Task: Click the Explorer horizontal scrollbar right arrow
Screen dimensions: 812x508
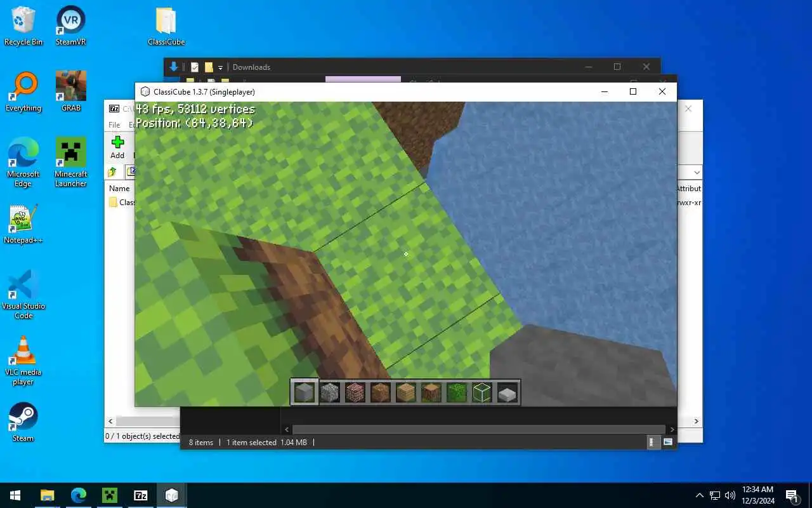Action: (672, 430)
